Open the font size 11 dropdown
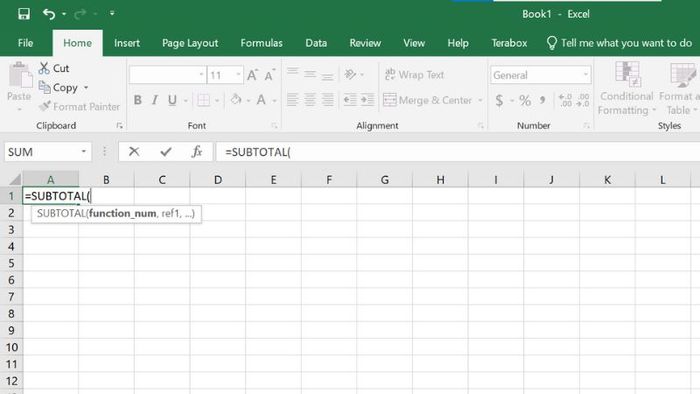Viewport: 700px width, 394px height. 238,75
